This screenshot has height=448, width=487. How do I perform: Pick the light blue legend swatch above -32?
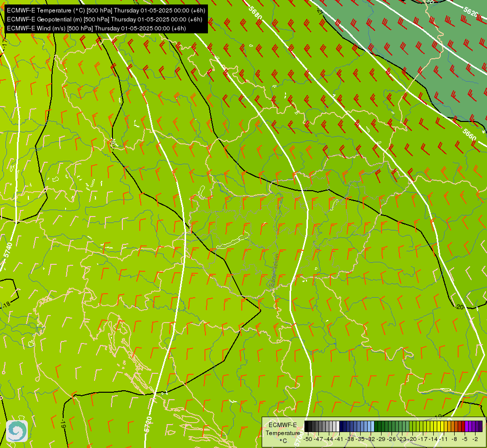point(373,426)
